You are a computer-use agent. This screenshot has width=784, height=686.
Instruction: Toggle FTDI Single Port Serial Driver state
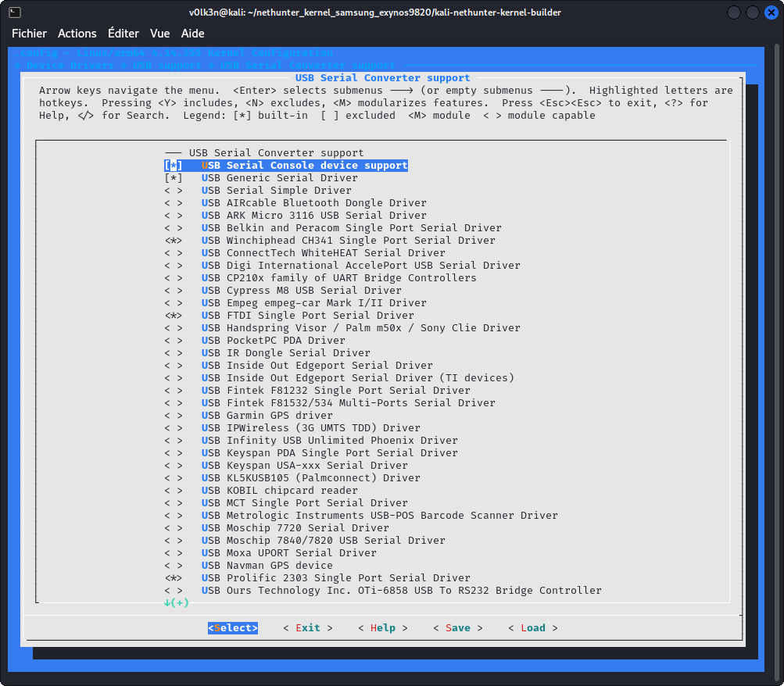click(174, 316)
